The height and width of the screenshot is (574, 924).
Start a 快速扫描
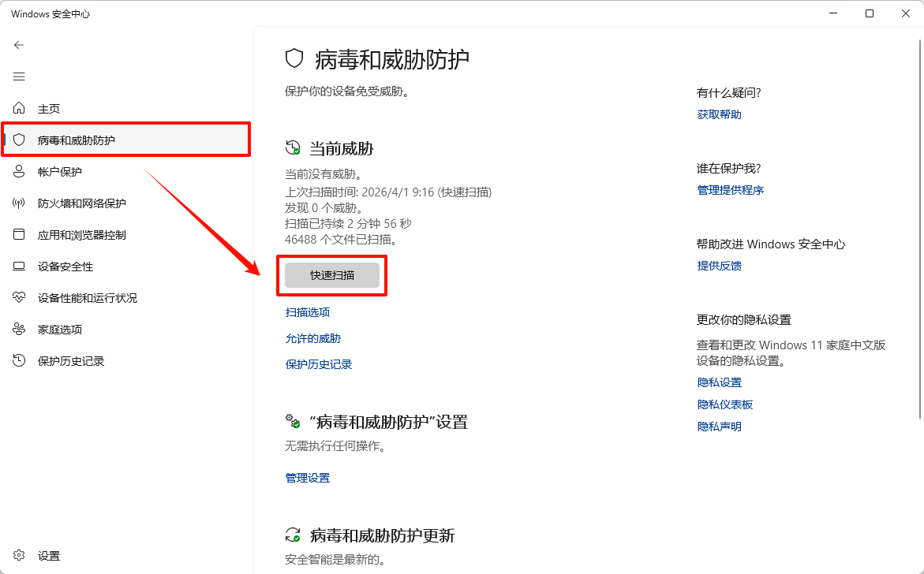point(331,274)
